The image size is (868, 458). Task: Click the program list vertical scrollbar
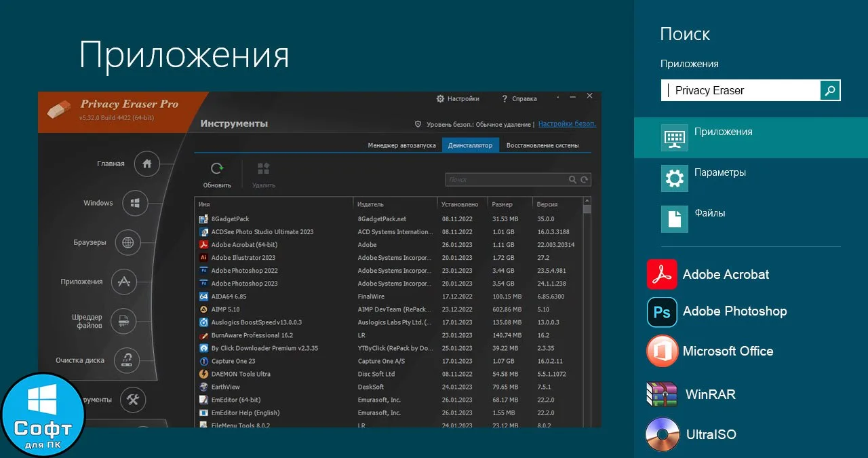click(587, 312)
